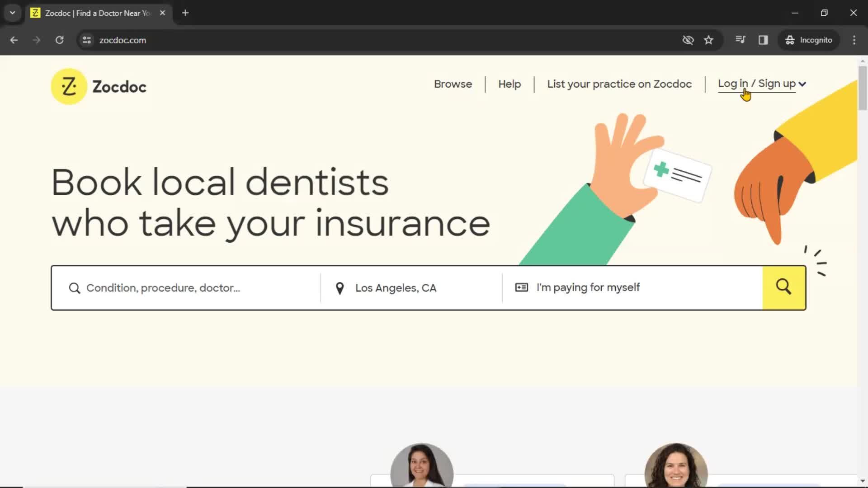This screenshot has width=868, height=488.
Task: Click the Los Angeles, CA location field
Action: (x=411, y=288)
